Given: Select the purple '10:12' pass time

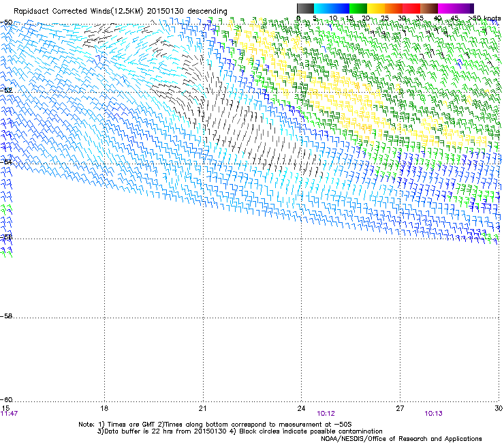Looking at the screenshot, I should pos(326,414).
